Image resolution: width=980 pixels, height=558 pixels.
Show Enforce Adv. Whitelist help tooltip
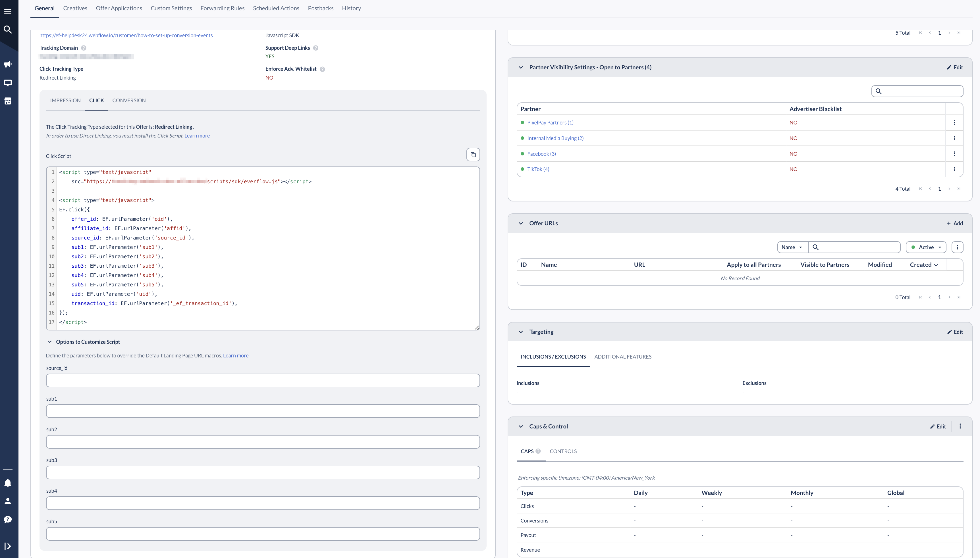point(322,69)
